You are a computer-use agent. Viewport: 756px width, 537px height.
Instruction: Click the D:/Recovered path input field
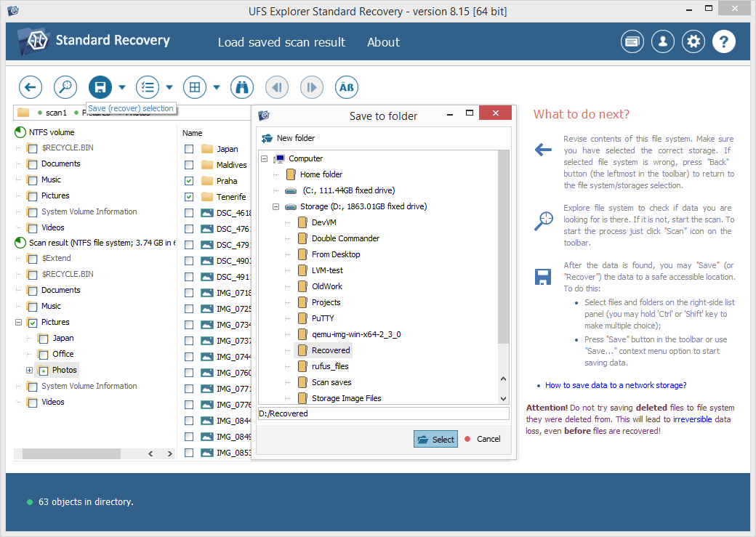click(x=384, y=413)
